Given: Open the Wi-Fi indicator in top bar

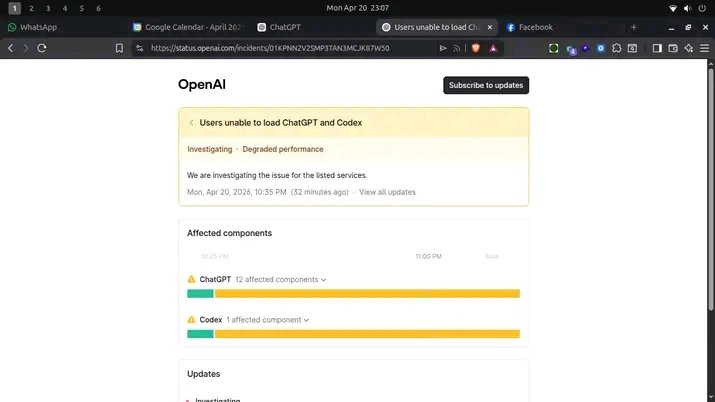Looking at the screenshot, I should (673, 8).
